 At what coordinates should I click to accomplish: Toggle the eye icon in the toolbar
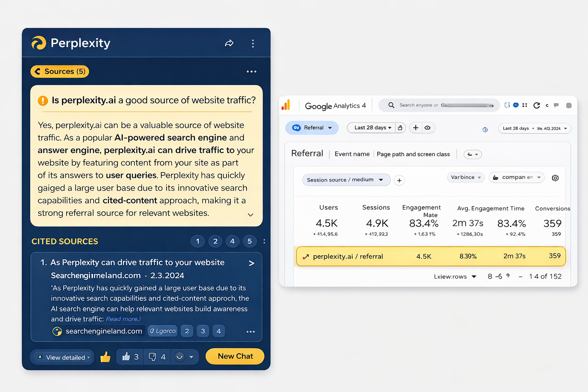coord(428,128)
